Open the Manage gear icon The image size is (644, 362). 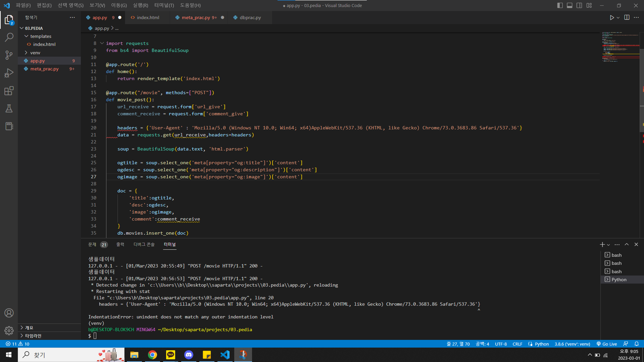(9, 331)
